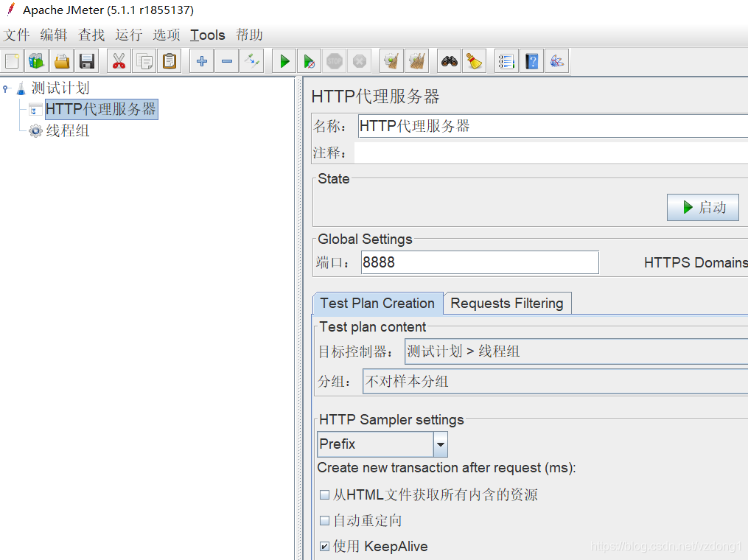Click the 注释 comment field
Image resolution: width=748 pixels, height=560 pixels.
[551, 153]
